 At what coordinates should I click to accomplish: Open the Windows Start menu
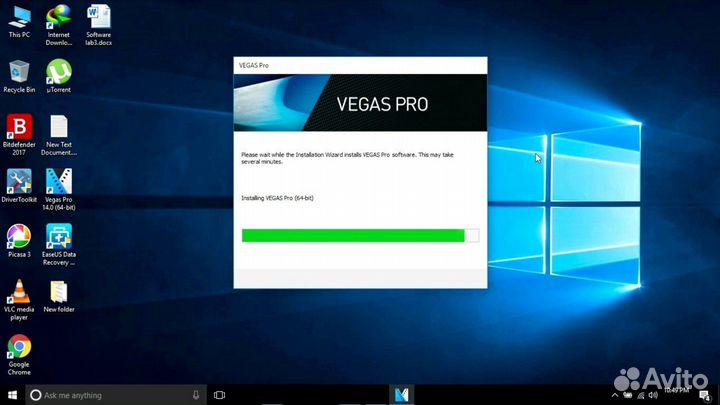pyautogui.click(x=12, y=395)
